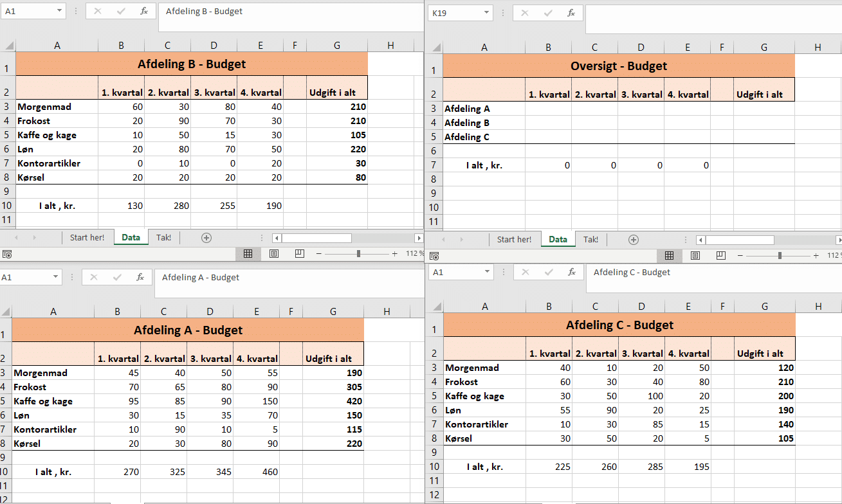
Task: Switch to Page Break Preview in Afdeling B window
Action: (x=299, y=254)
